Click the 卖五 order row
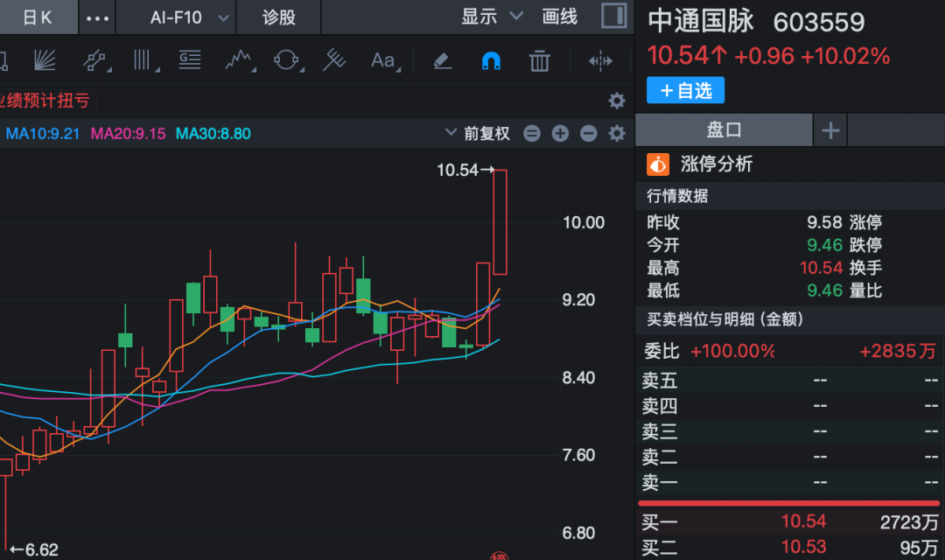Screen dimensions: 945x560 point(790,381)
